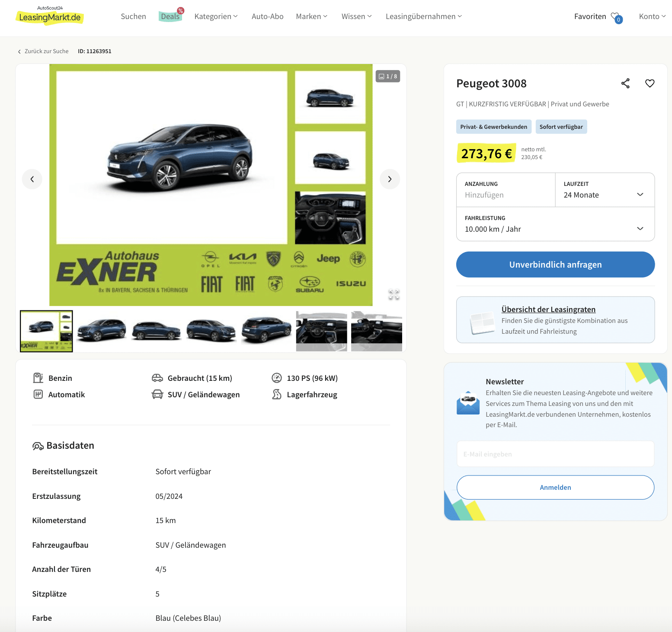Click the leasing rates table illustration
Screen dimensions: 672x632
tap(482, 322)
